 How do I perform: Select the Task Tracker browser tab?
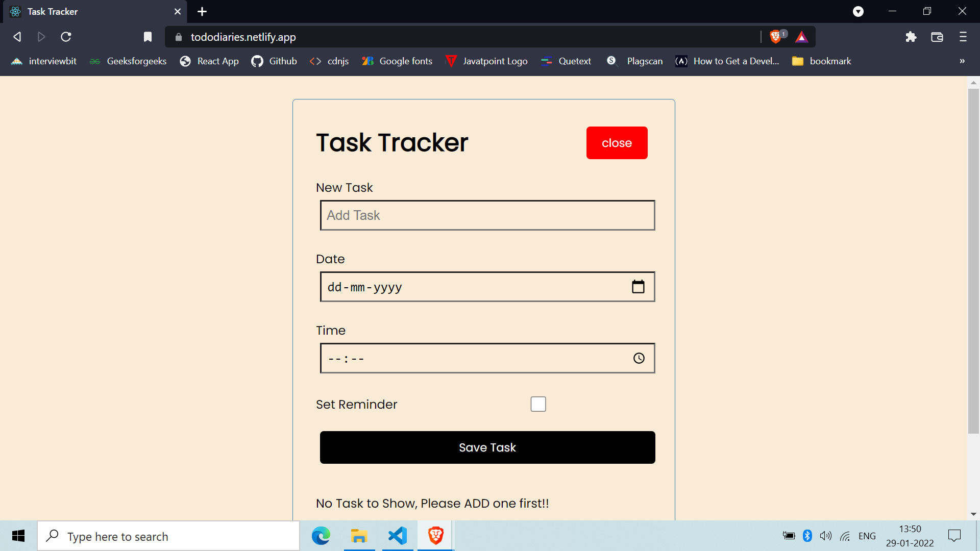(95, 11)
